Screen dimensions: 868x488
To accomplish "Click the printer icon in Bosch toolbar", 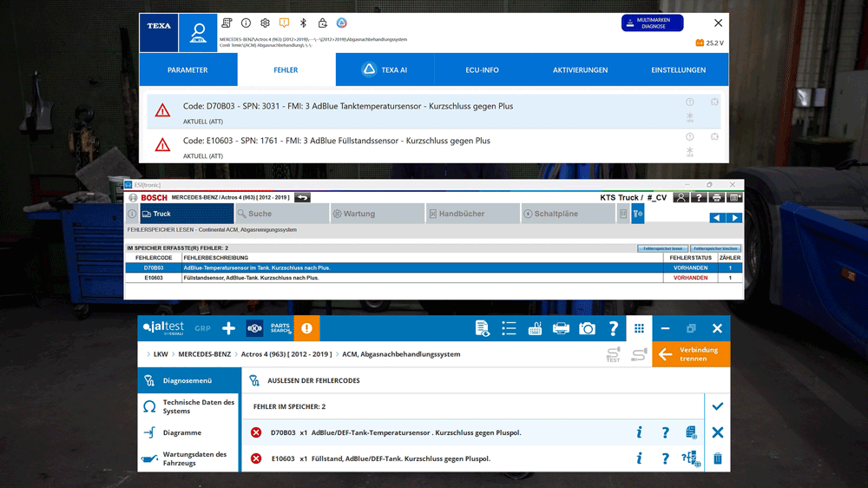I will (716, 198).
